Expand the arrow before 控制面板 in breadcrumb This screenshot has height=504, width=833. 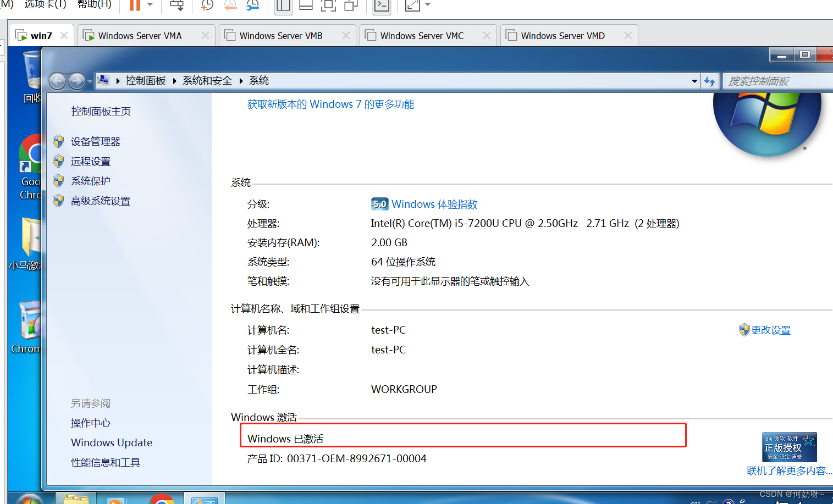tap(118, 81)
